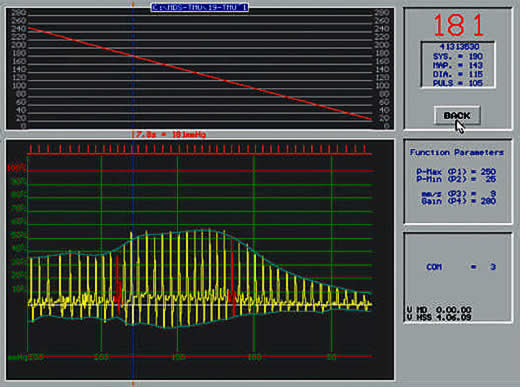Screen dimensions: 520x387
Task: Click the second red-highlighted pulse in the oscillation chart
Action: pos(232,277)
